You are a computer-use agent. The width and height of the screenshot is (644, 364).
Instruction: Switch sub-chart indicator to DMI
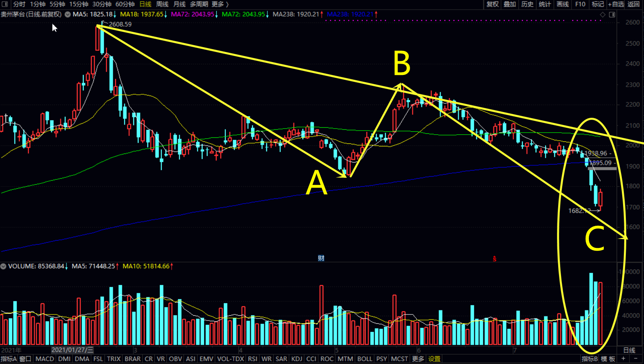click(x=64, y=359)
